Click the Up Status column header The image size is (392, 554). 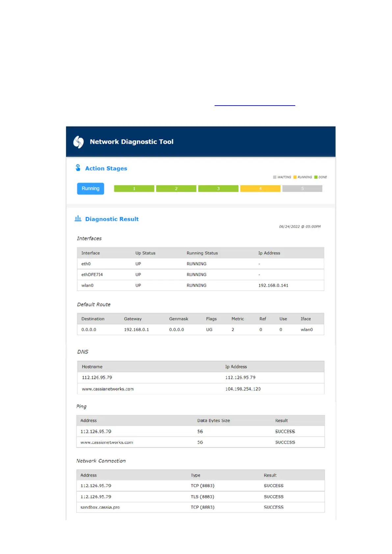[145, 253]
